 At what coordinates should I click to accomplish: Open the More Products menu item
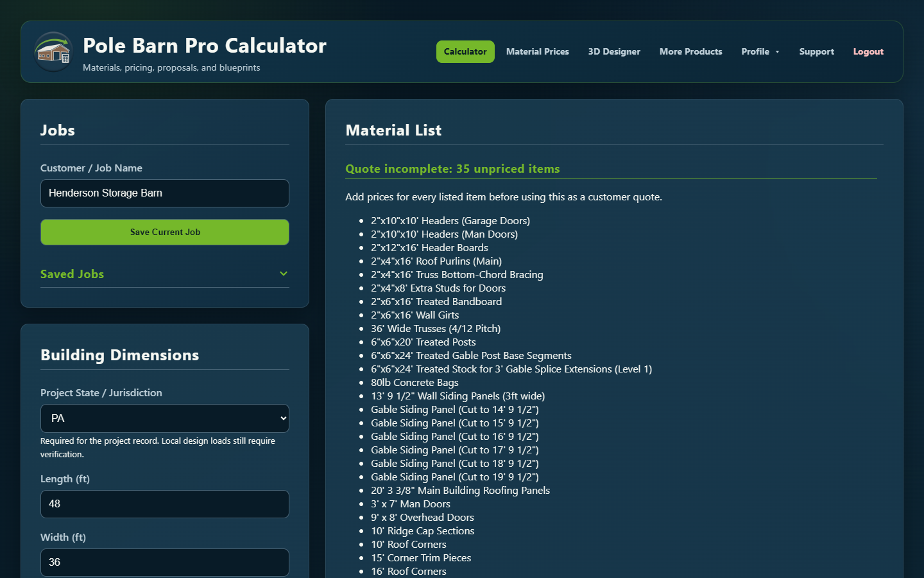pos(691,51)
